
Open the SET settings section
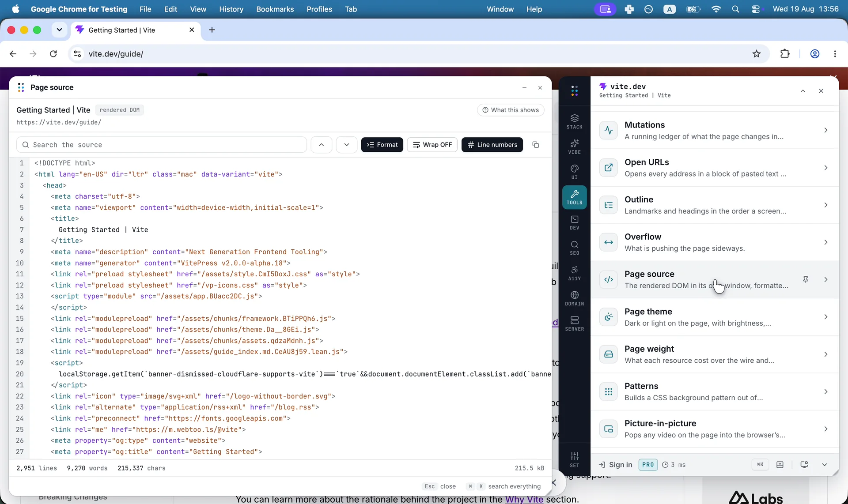coord(574,459)
